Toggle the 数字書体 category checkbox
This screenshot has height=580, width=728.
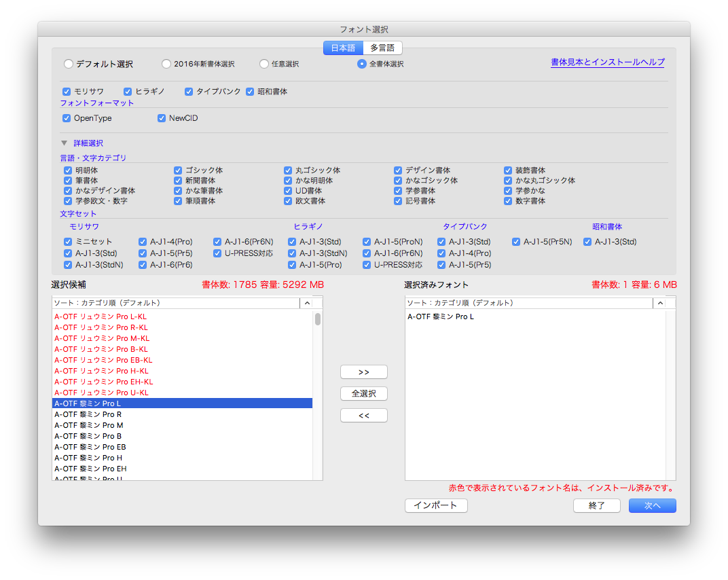508,201
